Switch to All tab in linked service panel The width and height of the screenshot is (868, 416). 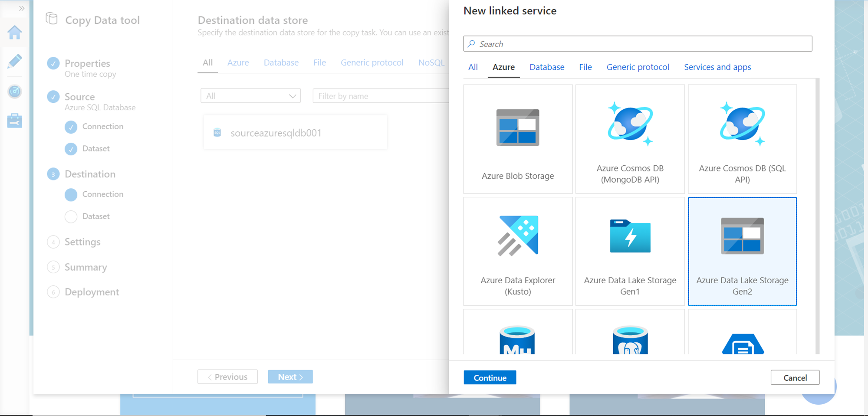click(x=473, y=67)
